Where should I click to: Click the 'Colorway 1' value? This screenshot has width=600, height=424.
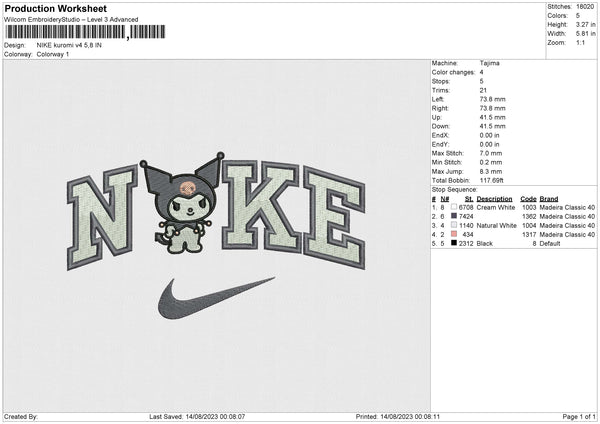53,54
